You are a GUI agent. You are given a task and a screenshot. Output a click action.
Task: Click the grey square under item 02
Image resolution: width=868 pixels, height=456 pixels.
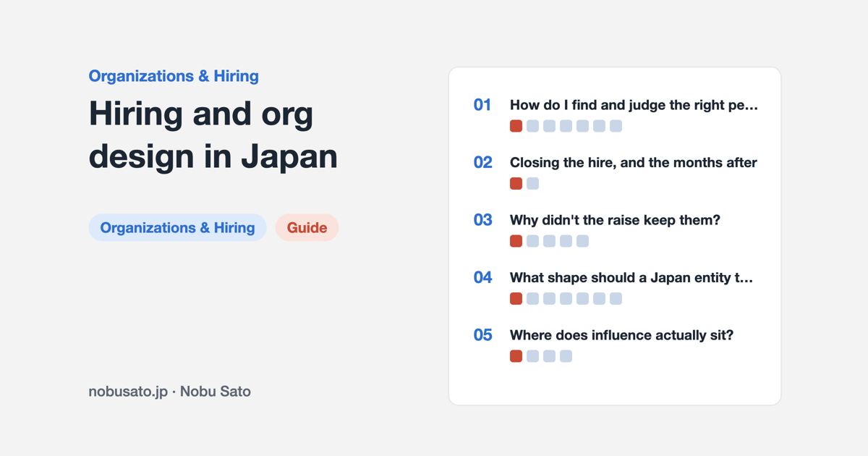pyautogui.click(x=532, y=183)
